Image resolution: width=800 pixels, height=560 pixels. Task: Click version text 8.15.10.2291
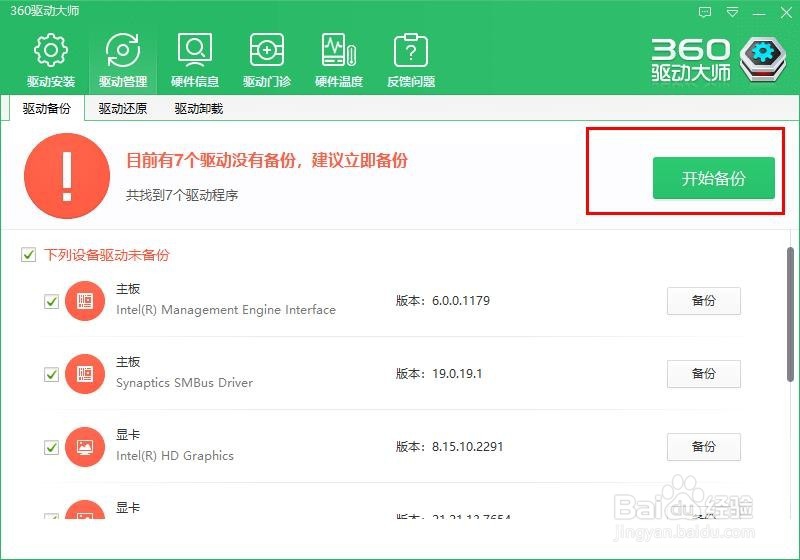point(467,447)
